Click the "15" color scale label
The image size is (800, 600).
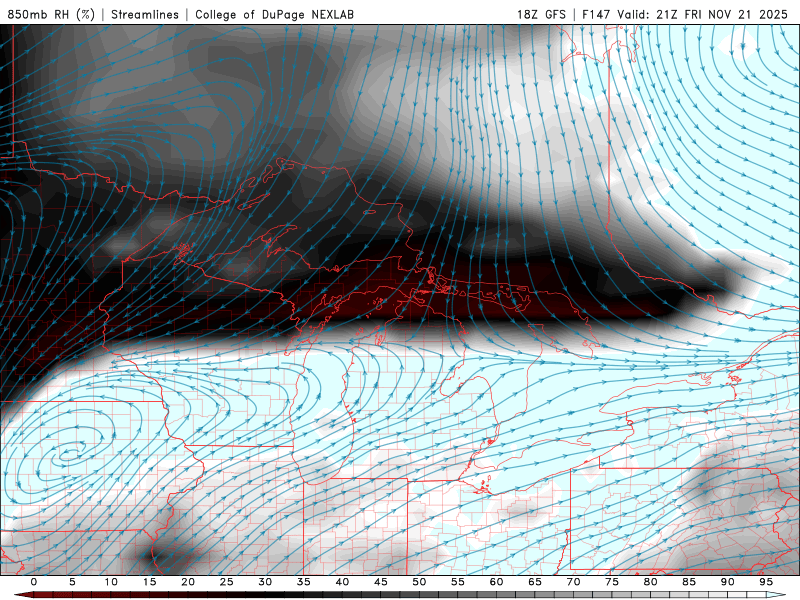coord(149,582)
